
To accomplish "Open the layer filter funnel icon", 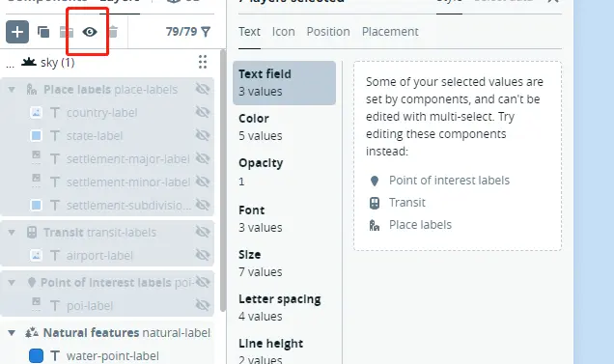I will tap(206, 32).
